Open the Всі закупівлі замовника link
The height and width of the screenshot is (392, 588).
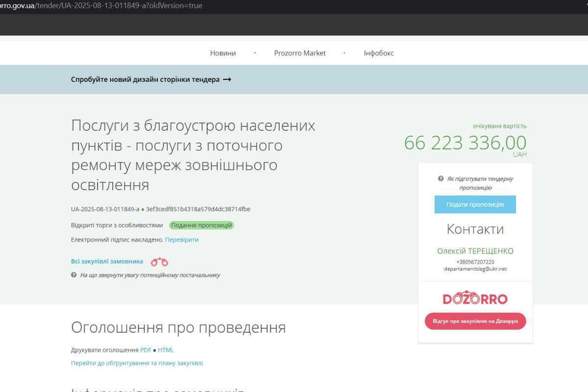pyautogui.click(x=108, y=261)
